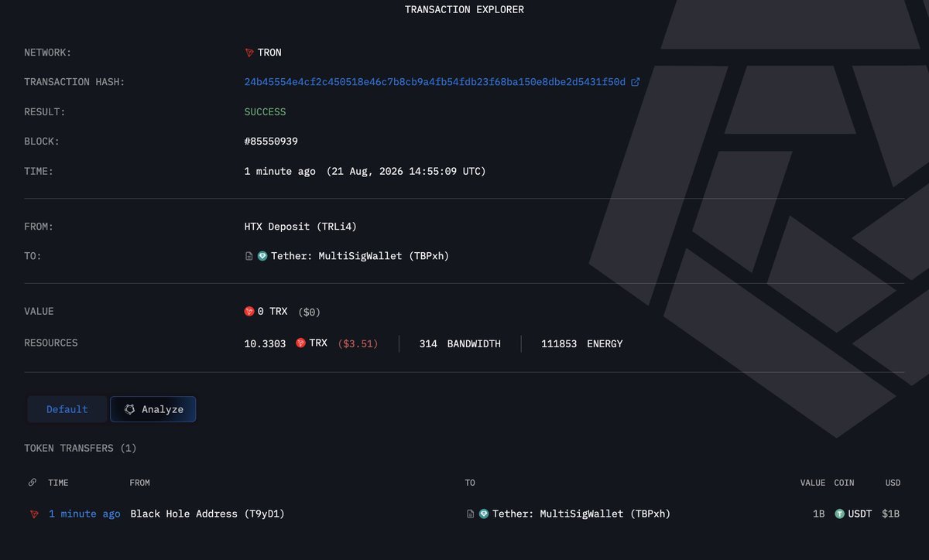929x560 pixels.
Task: Click the Tether logo in TO row
Action: [262, 256]
